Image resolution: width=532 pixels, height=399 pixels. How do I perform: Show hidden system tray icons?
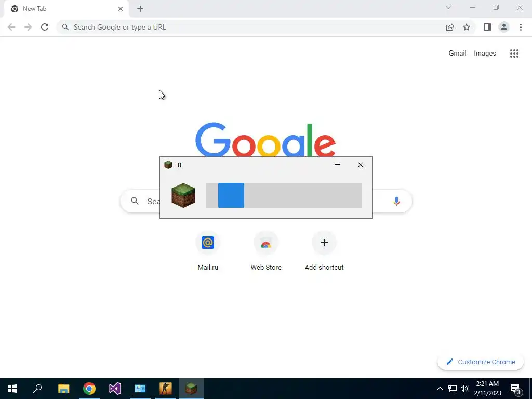[x=440, y=389]
